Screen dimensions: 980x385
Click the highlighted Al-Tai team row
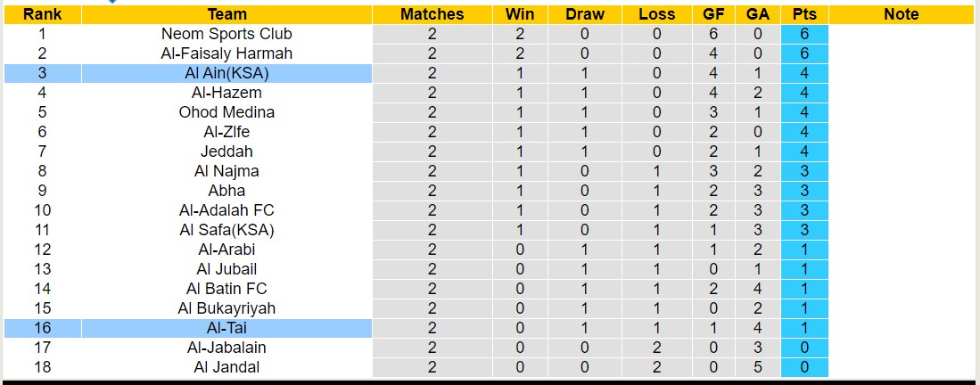pyautogui.click(x=226, y=328)
